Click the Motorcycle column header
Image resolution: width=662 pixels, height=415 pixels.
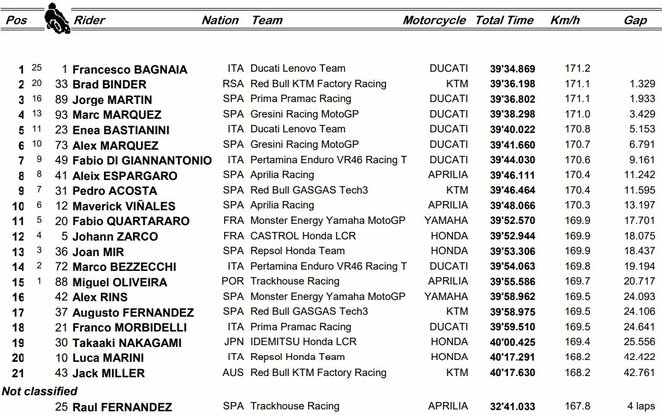[x=432, y=20]
